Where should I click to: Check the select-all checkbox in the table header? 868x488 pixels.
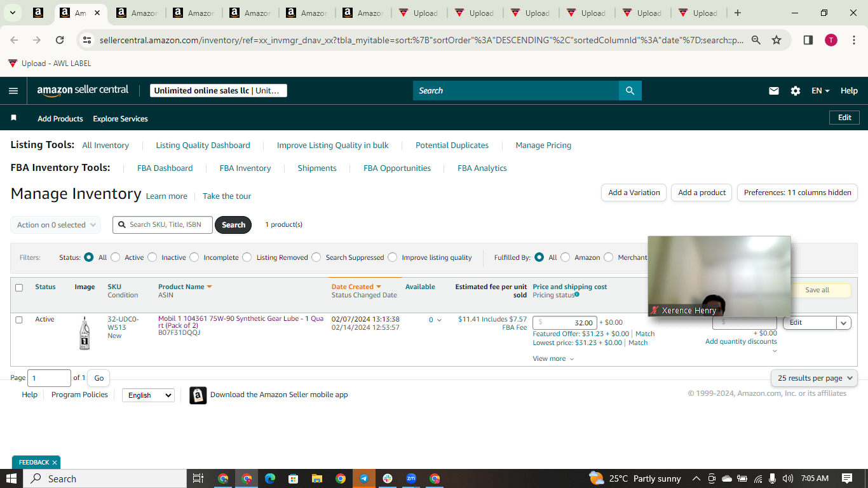(19, 288)
